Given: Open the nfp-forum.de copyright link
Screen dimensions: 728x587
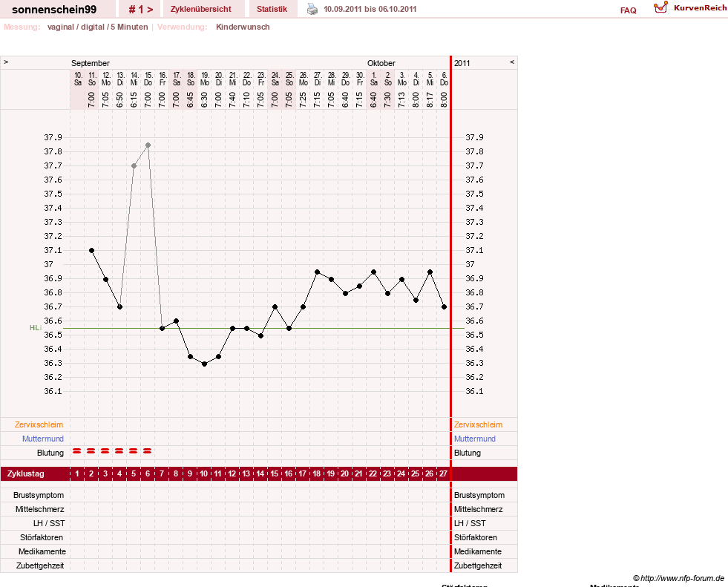Looking at the screenshot, I should pyautogui.click(x=678, y=578).
